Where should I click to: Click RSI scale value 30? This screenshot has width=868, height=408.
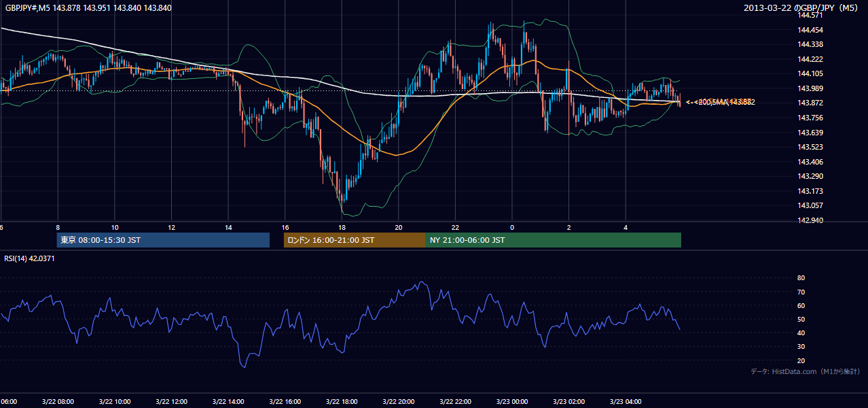pyautogui.click(x=801, y=347)
